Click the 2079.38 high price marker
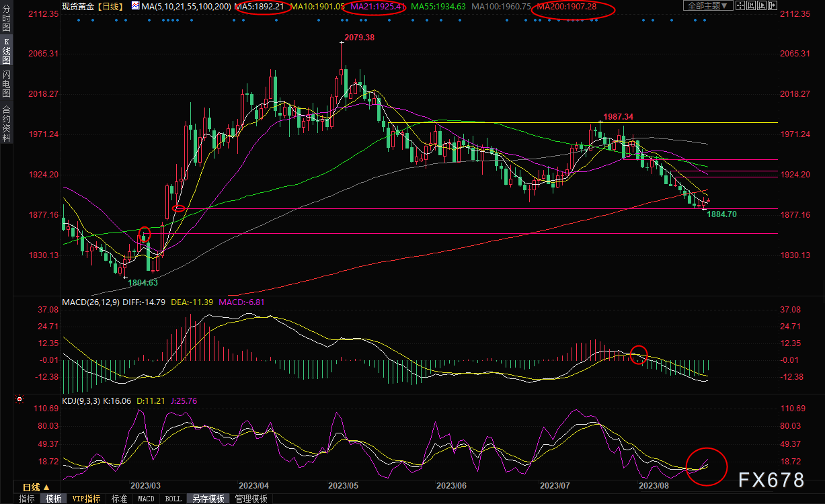 coord(359,38)
